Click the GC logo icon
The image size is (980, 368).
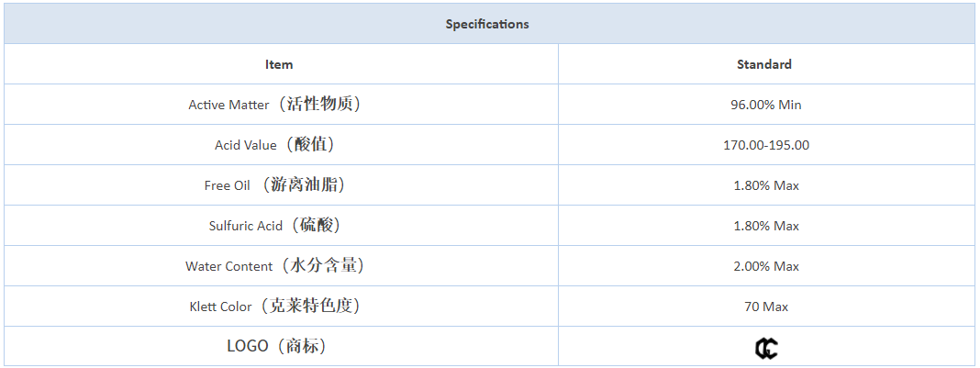(x=766, y=348)
